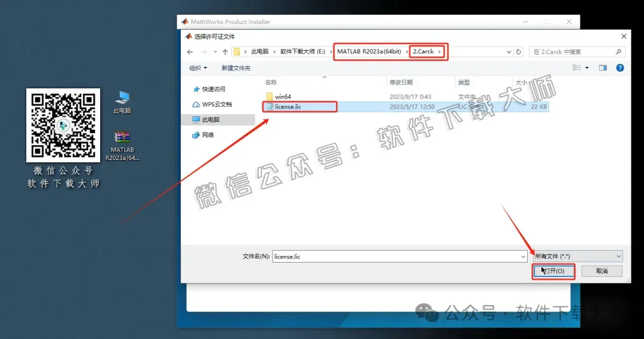Image resolution: width=644 pixels, height=339 pixels.
Task: Click the folder icon in address bar
Action: tap(237, 52)
